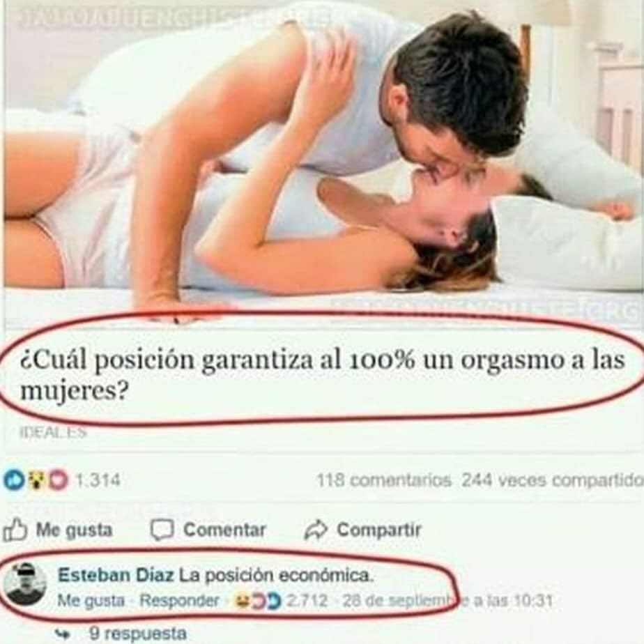Click the blue like reaction icon

click(13, 480)
